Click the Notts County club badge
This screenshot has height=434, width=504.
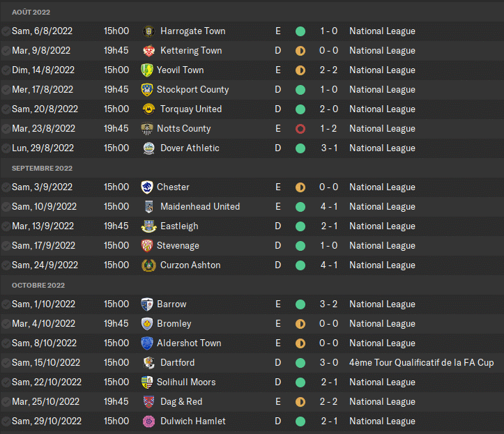[146, 129]
